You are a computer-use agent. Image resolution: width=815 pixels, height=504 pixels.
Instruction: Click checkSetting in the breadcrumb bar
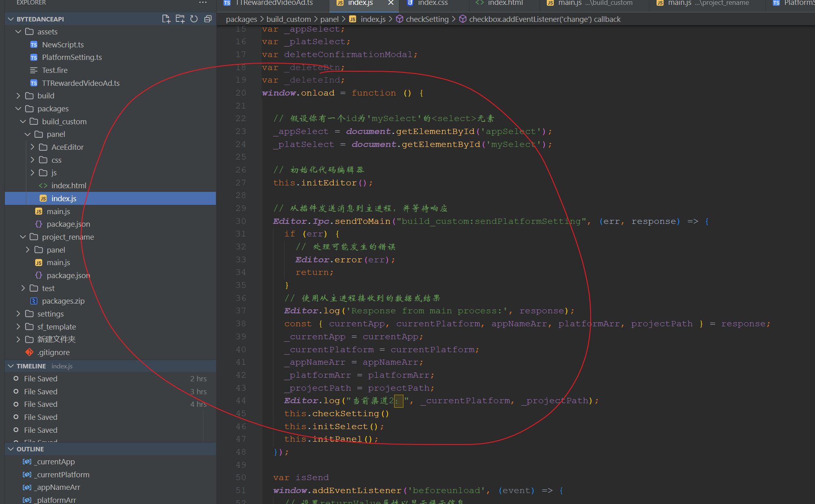click(427, 19)
